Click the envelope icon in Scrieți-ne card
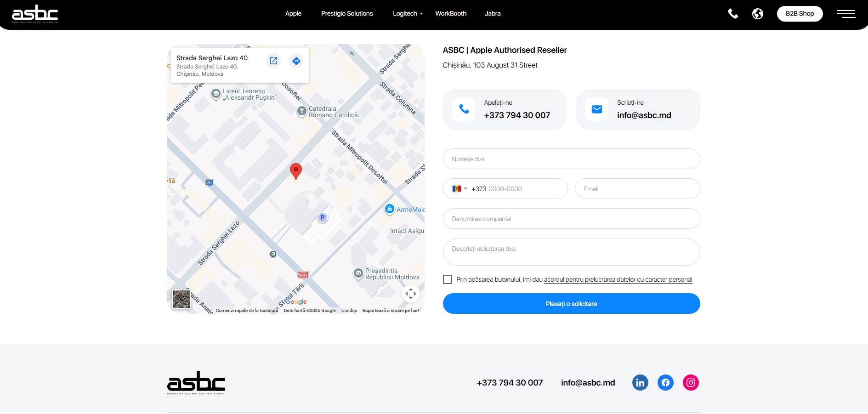Screen dimensions: 868x414 pos(597,109)
